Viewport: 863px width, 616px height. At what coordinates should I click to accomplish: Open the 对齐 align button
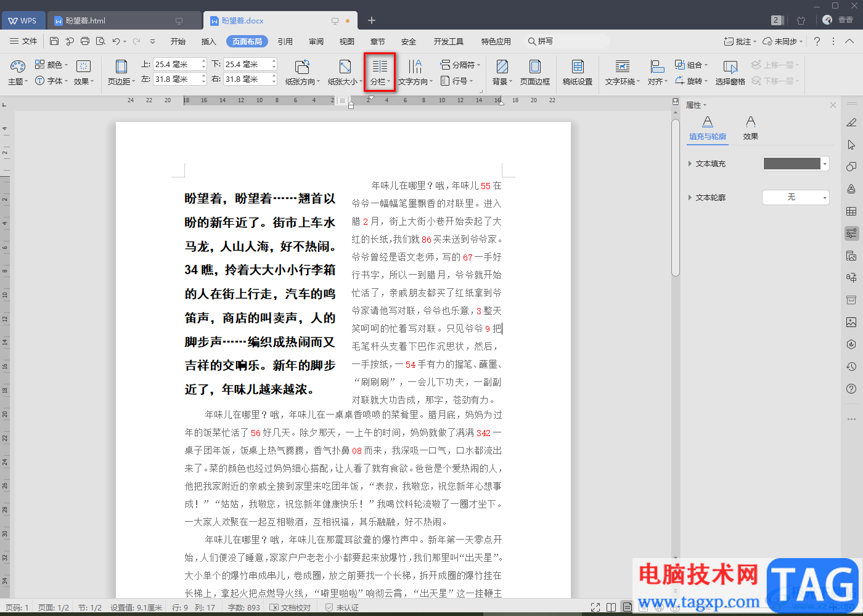click(658, 72)
